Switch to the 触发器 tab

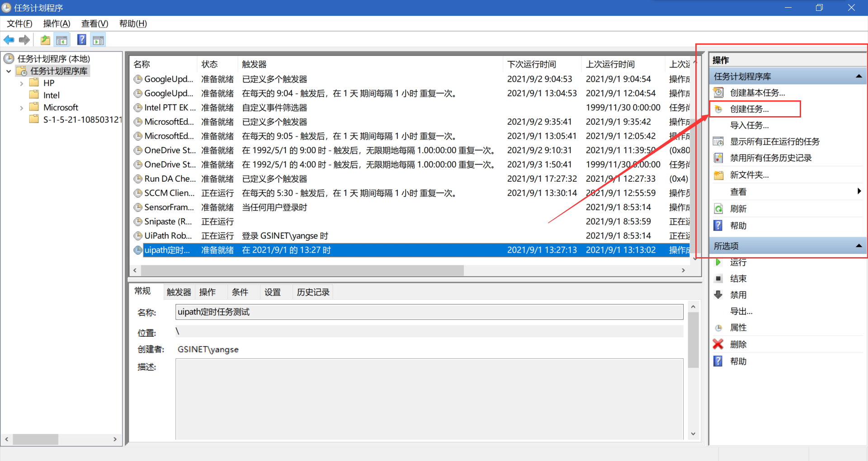point(179,292)
